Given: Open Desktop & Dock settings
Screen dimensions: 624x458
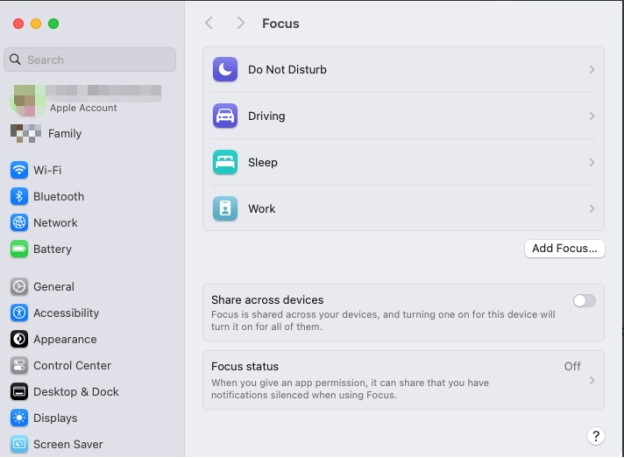Looking at the screenshot, I should (x=75, y=392).
